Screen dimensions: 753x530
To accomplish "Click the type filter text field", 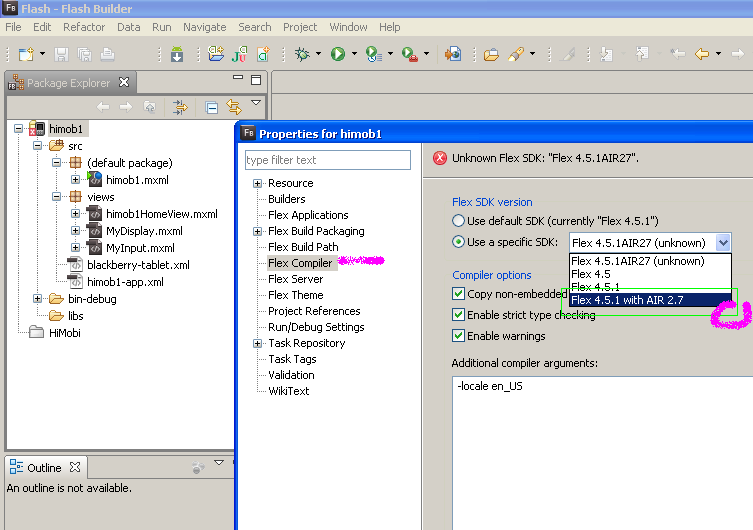I will click(328, 160).
